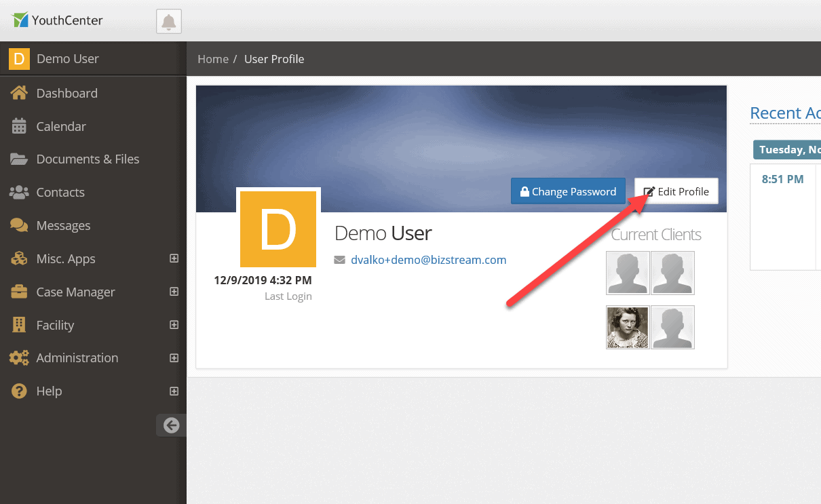Collapse the sidebar with the arrow toggle
This screenshot has width=821, height=504.
point(171,425)
